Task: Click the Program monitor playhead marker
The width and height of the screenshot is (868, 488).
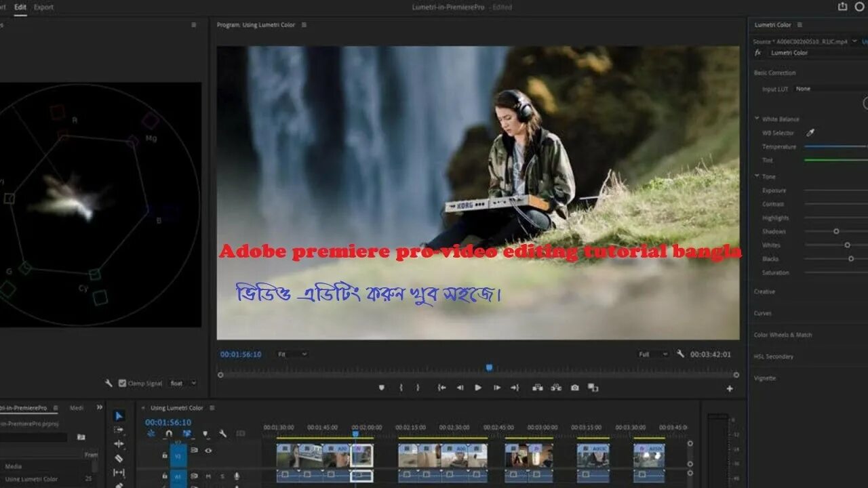Action: 489,368
